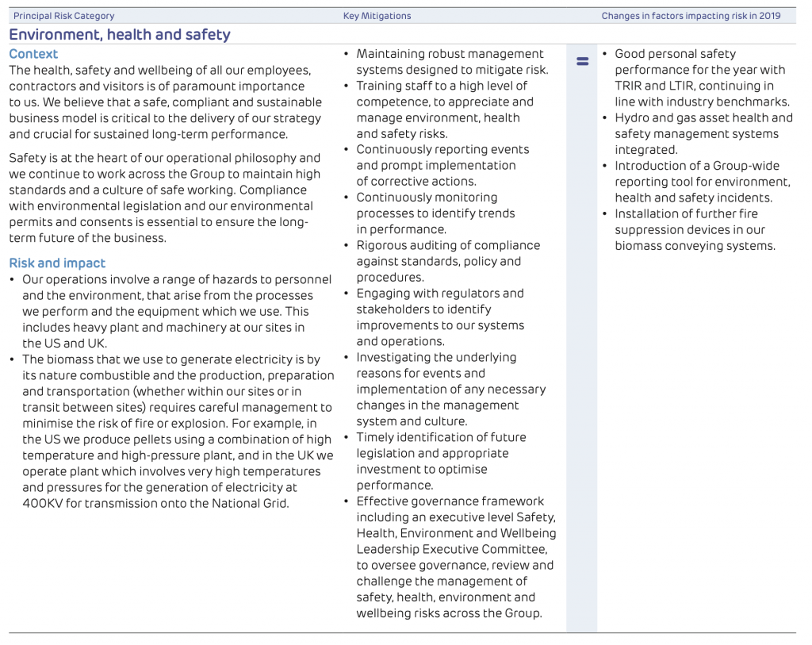The width and height of the screenshot is (812, 645).
Task: Click the 'Safety is at the heart' paragraph
Action: pyautogui.click(x=165, y=198)
